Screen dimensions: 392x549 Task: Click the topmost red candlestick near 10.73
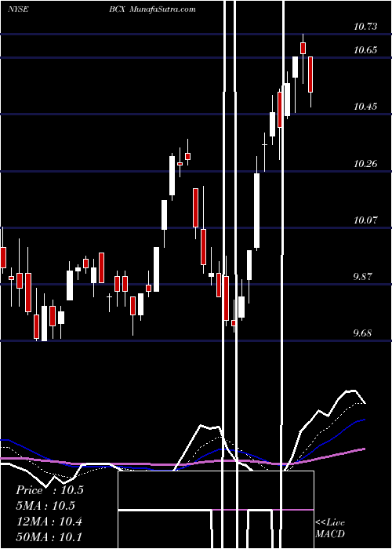pyautogui.click(x=303, y=48)
